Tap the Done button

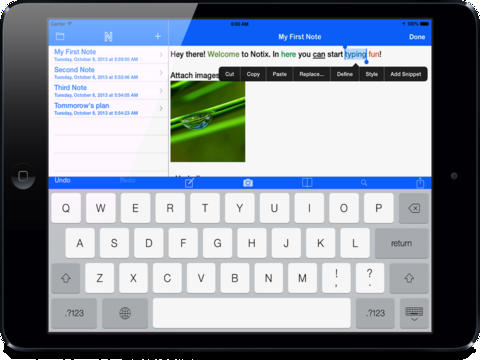point(417,37)
